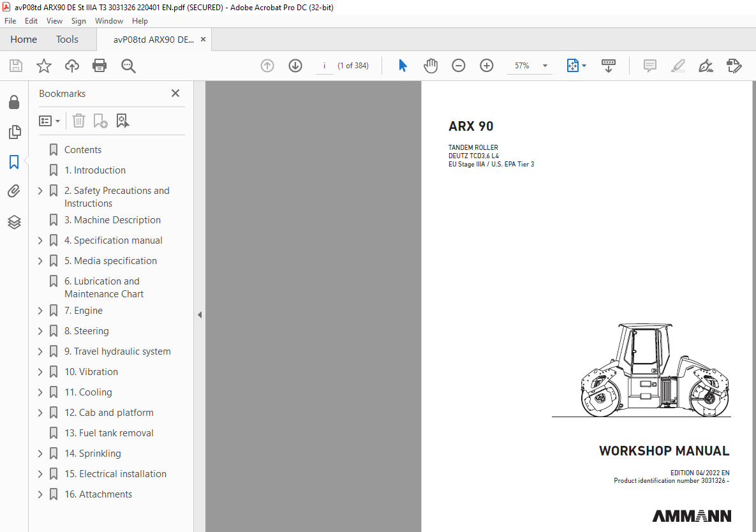Image resolution: width=756 pixels, height=532 pixels.
Task: Open security lock panel
Action: tap(14, 102)
